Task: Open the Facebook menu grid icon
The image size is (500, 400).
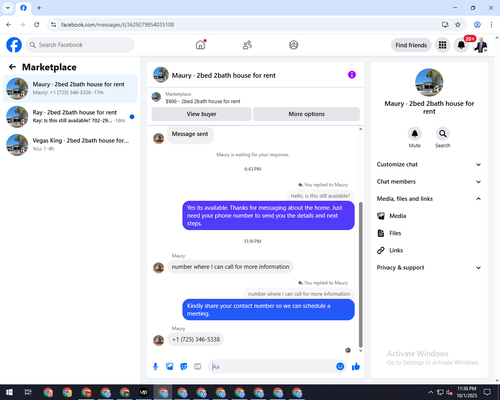Action: [x=442, y=45]
